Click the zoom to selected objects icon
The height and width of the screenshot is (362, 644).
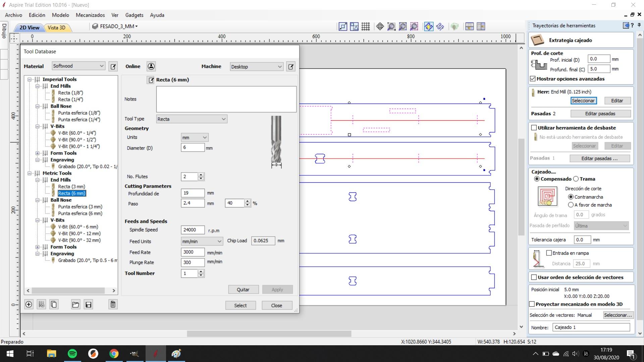click(x=414, y=26)
